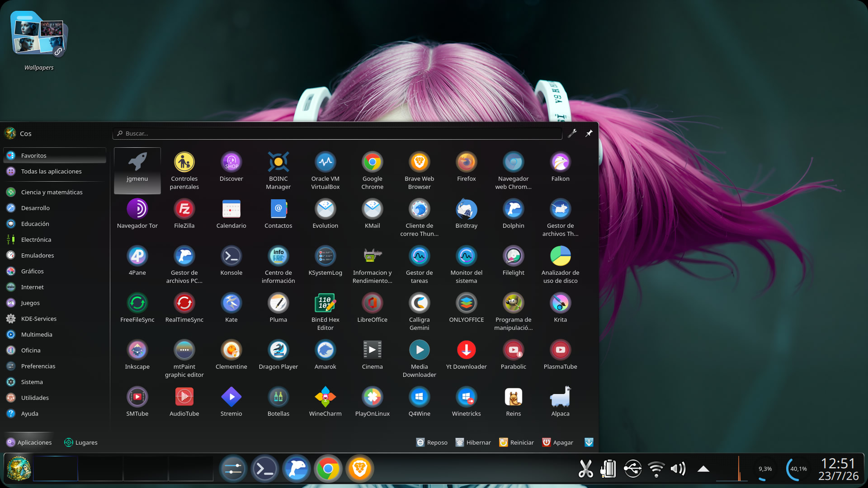Toggle the pin-open launcher button
This screenshot has width=868, height=488.
click(589, 133)
